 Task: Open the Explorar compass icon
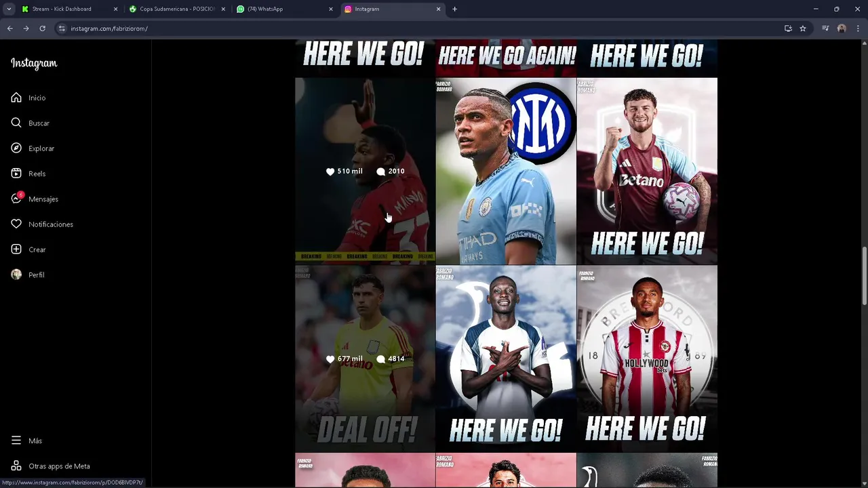[x=16, y=148]
